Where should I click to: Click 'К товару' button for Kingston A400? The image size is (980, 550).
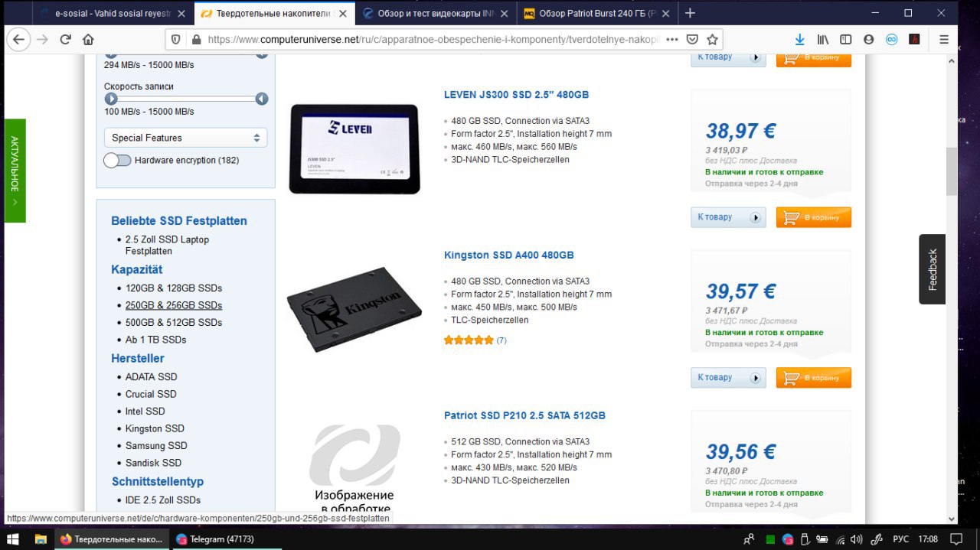click(728, 378)
